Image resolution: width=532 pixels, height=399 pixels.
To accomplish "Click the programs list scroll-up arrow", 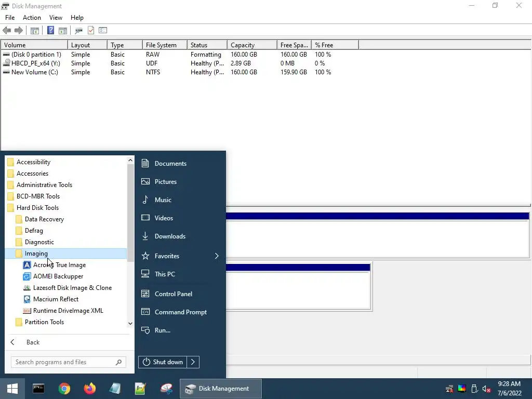I will tap(130, 160).
